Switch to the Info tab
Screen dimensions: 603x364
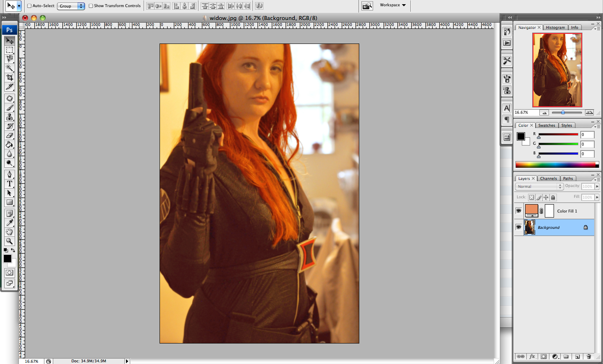point(575,28)
